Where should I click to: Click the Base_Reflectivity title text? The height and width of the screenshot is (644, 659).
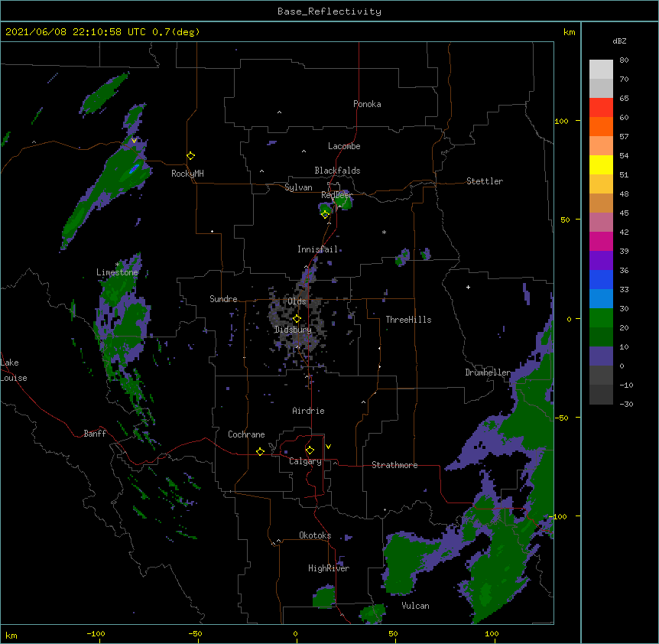click(329, 11)
